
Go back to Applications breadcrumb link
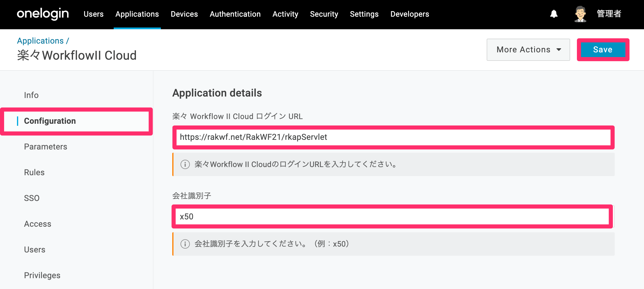point(40,41)
